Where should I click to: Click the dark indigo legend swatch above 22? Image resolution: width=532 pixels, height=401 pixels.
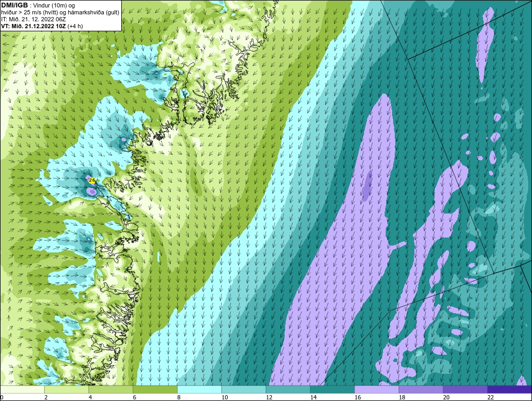(x=510, y=389)
